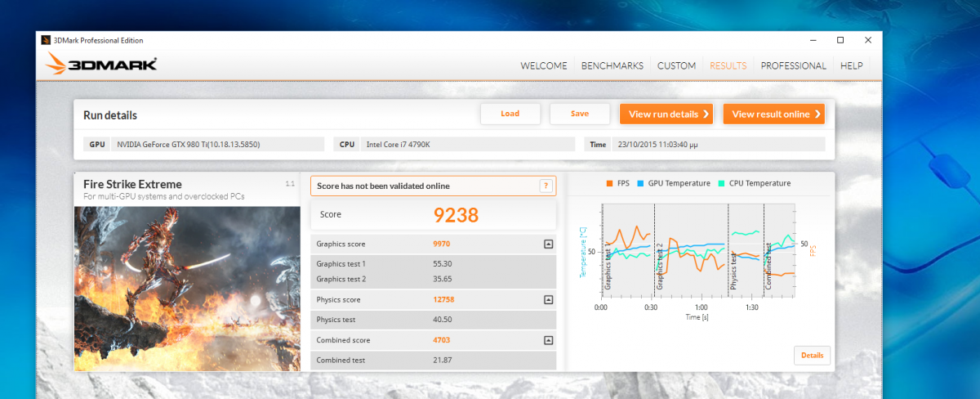Maximize the 3DMark window
The image size is (980, 399).
pyautogui.click(x=840, y=40)
